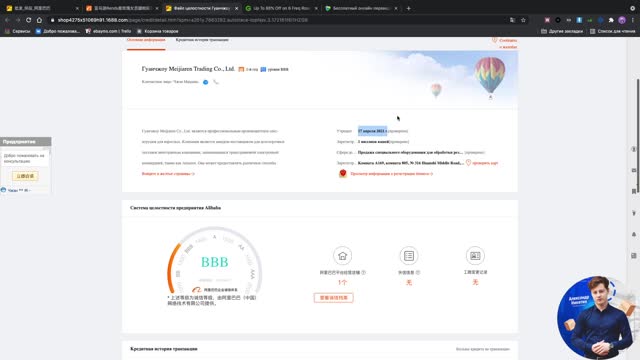Click the red complaint link at top right

tap(505, 43)
